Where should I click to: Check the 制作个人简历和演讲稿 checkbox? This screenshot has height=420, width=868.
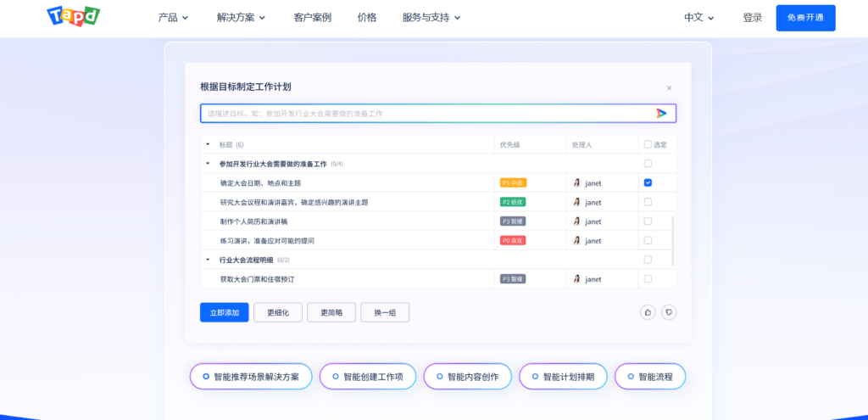pyautogui.click(x=648, y=221)
